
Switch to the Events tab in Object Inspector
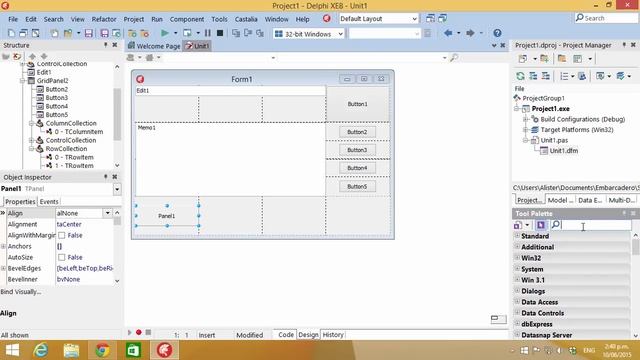(x=49, y=202)
